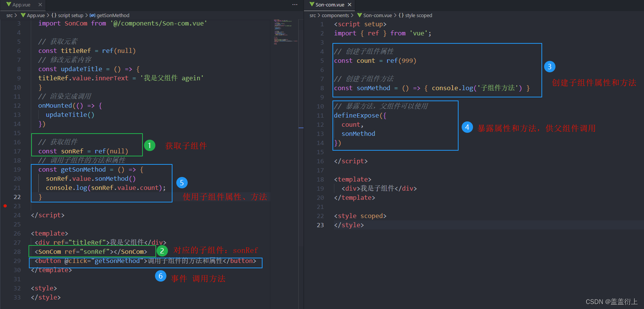Click '<style scoped>' tag in Son-com.vue
The width and height of the screenshot is (644, 309).
(x=360, y=216)
